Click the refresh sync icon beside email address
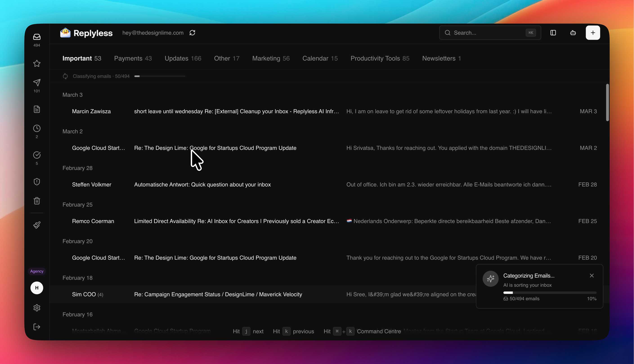The width and height of the screenshot is (634, 364). [x=192, y=33]
